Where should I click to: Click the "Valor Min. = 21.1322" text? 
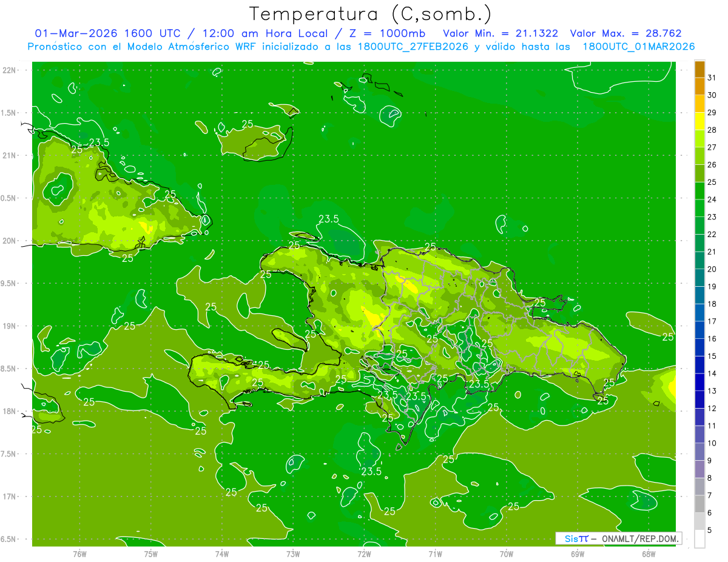tap(500, 33)
